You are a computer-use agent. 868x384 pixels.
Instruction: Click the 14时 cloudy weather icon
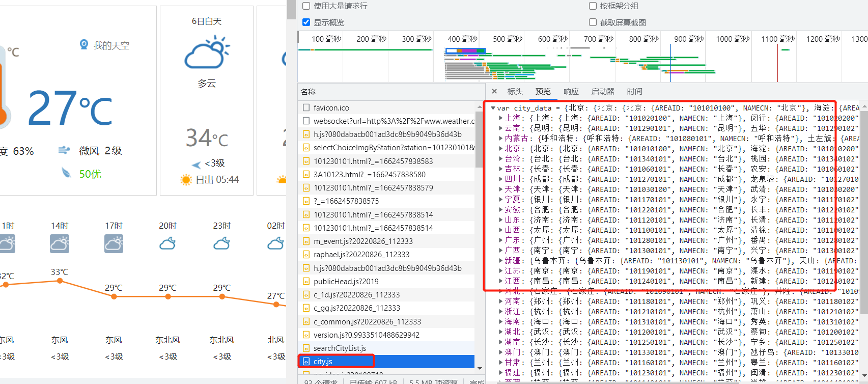coord(60,244)
